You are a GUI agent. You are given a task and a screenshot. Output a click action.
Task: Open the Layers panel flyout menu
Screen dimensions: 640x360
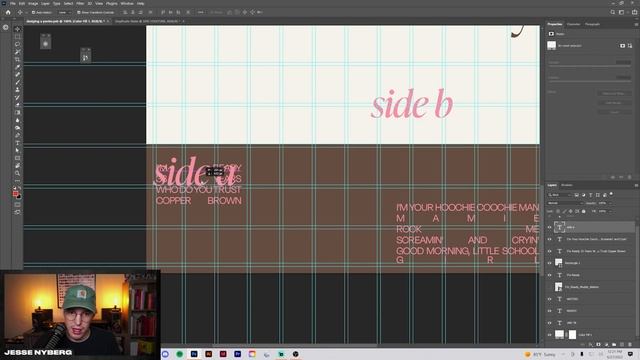[636, 185]
